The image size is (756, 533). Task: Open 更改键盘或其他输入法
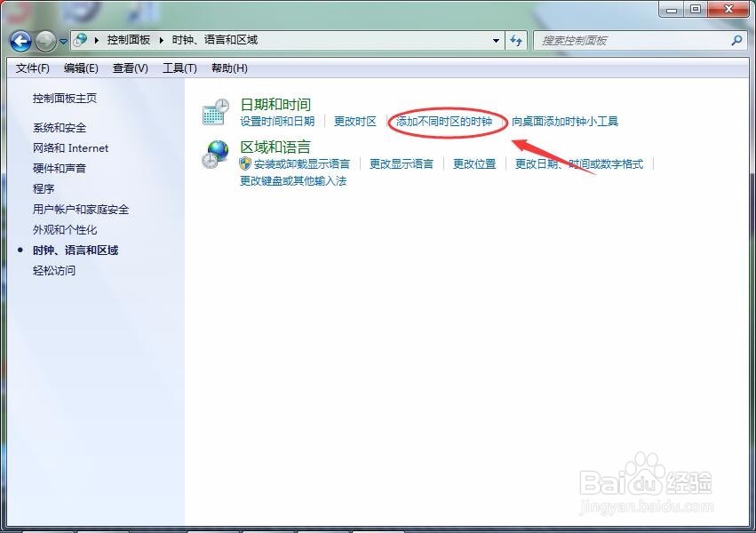click(291, 181)
